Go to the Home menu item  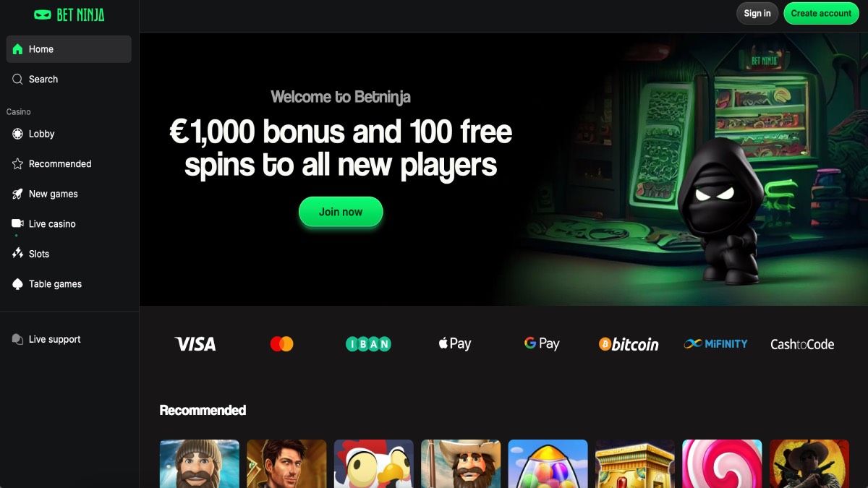pyautogui.click(x=69, y=49)
